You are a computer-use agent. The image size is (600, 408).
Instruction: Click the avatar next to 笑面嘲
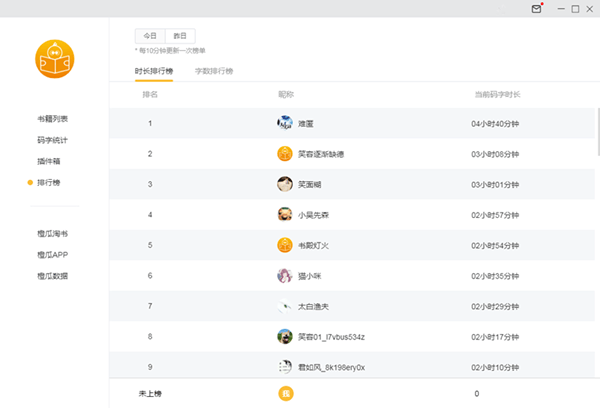pyautogui.click(x=285, y=184)
